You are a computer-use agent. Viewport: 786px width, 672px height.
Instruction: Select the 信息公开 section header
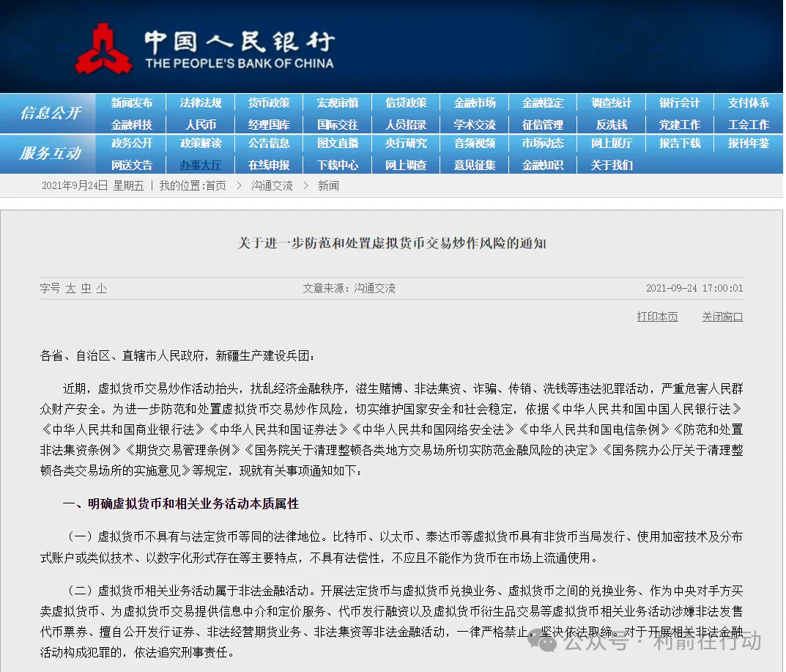pos(51,113)
